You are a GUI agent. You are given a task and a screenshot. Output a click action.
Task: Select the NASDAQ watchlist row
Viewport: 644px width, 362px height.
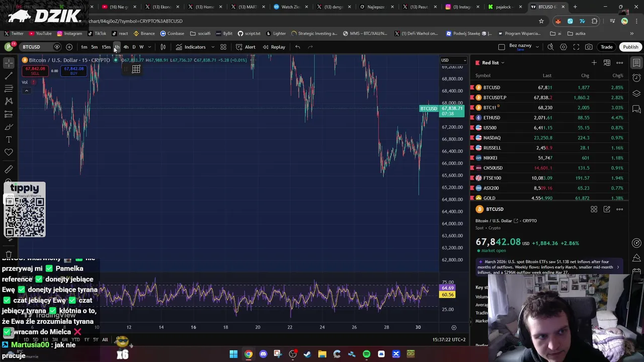pyautogui.click(x=549, y=138)
